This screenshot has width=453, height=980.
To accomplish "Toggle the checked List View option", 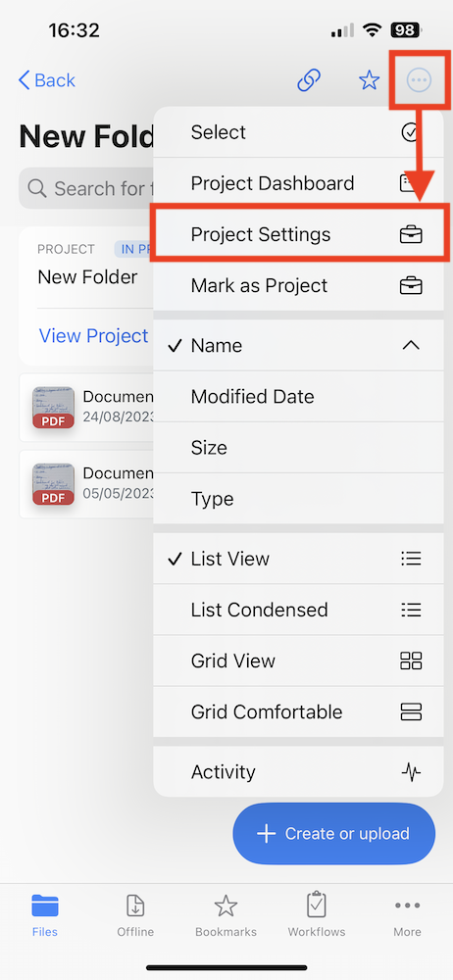I will coord(298,559).
